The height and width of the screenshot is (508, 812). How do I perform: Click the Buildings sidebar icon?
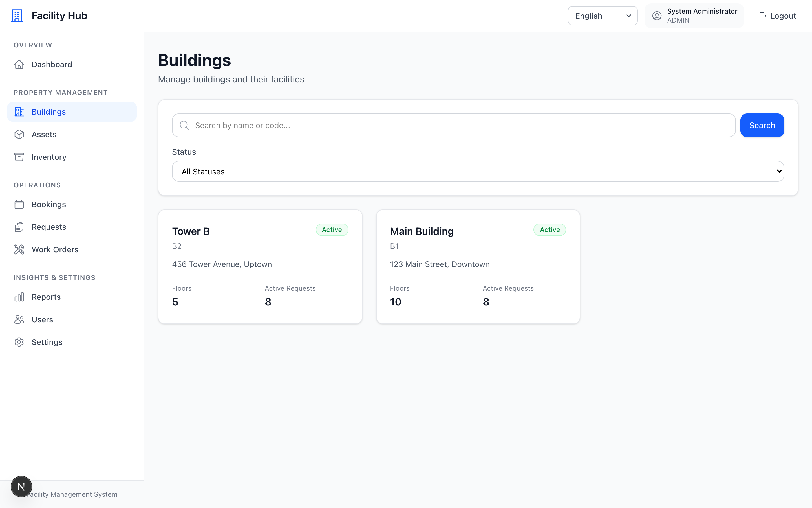[x=19, y=111]
